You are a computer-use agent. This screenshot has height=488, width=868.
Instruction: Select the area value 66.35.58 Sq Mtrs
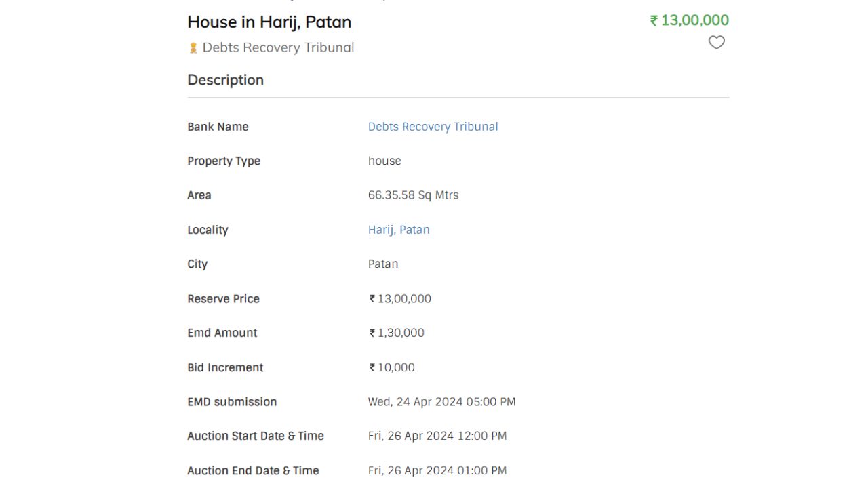[x=413, y=195]
